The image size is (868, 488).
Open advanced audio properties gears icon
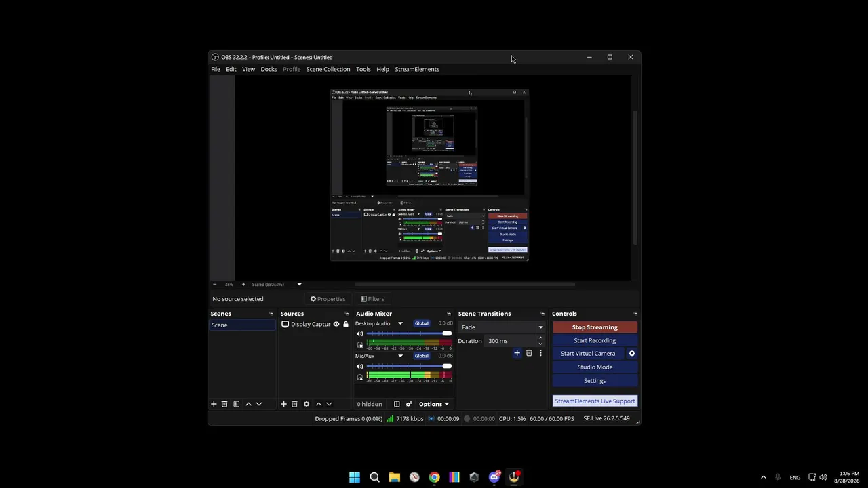(x=409, y=404)
